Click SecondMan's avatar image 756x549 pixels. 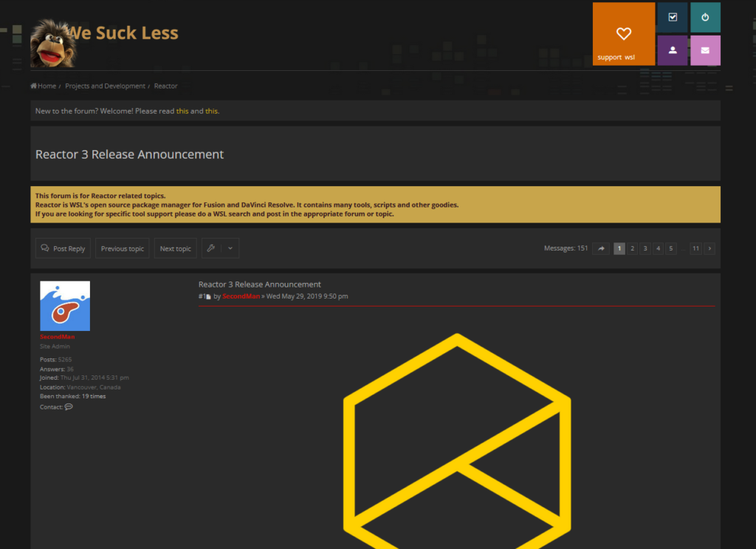(x=65, y=306)
